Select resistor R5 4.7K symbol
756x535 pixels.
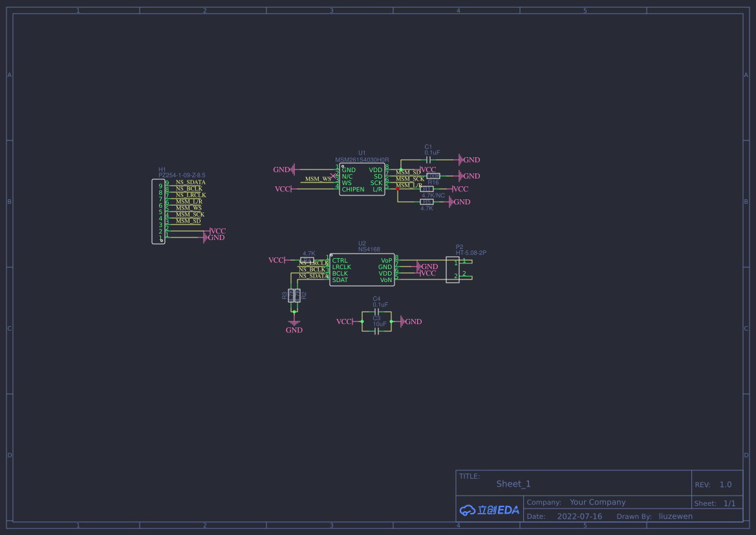[427, 202]
